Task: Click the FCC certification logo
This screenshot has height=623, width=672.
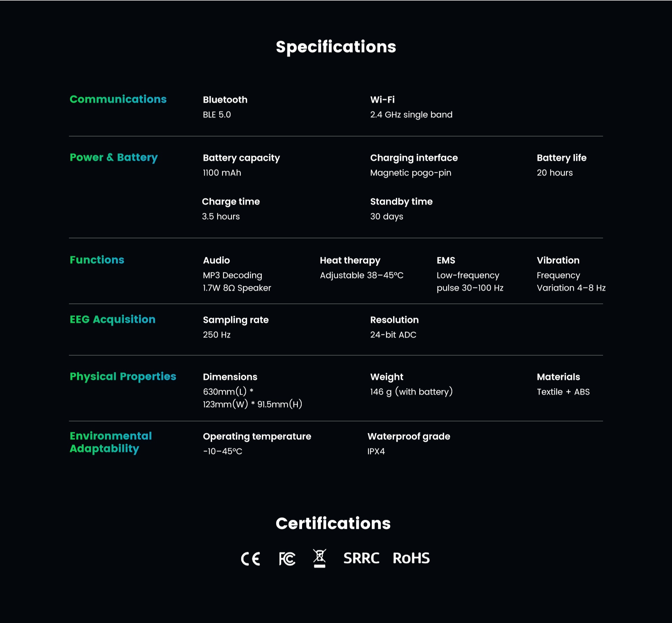Action: (x=287, y=559)
